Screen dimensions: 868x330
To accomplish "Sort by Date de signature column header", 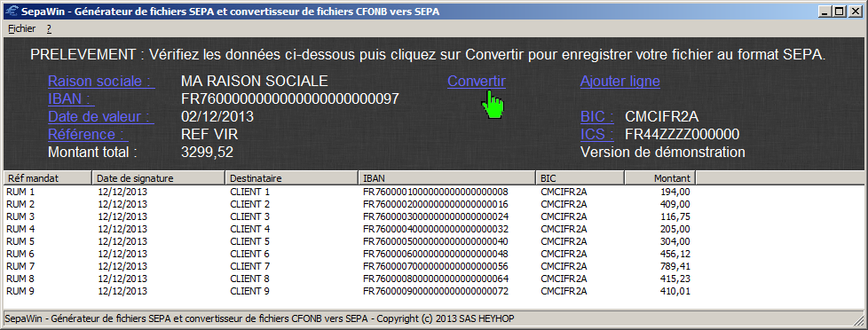I will 158,178.
